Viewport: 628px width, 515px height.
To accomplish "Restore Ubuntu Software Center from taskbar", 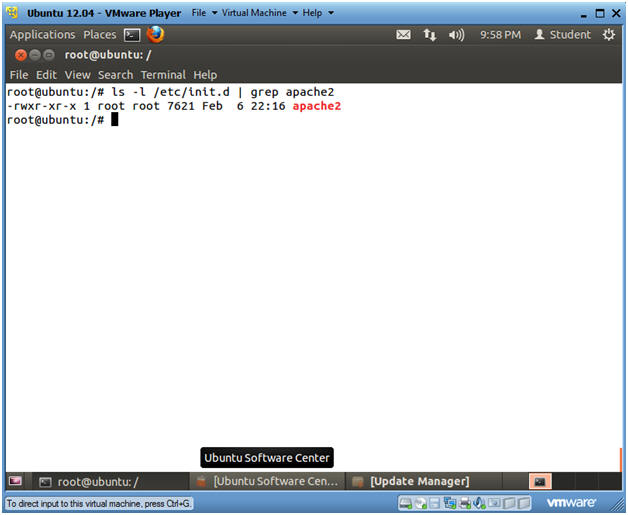I will 267,481.
